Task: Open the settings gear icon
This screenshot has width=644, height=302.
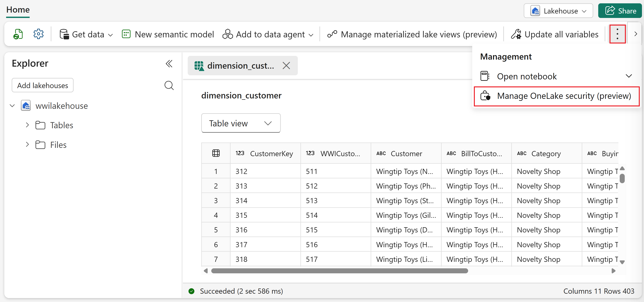Action: click(39, 34)
